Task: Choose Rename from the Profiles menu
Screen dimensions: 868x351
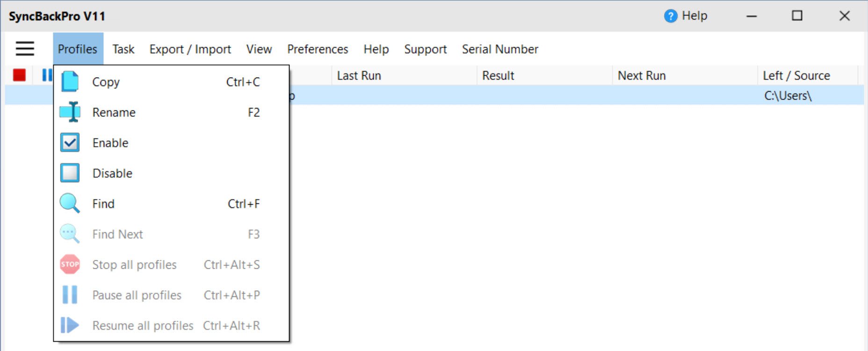Action: coord(171,112)
